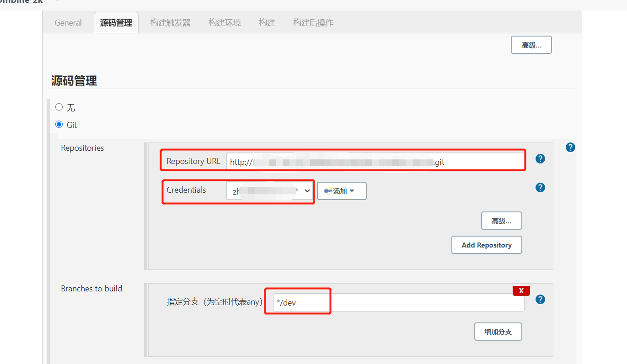The height and width of the screenshot is (364, 627).
Task: Click the Add Repository button
Action: pyautogui.click(x=487, y=245)
